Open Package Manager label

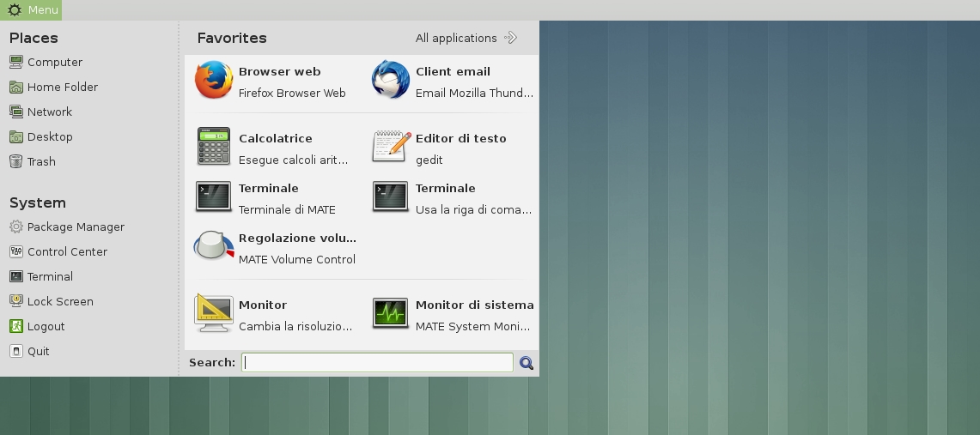click(x=76, y=227)
